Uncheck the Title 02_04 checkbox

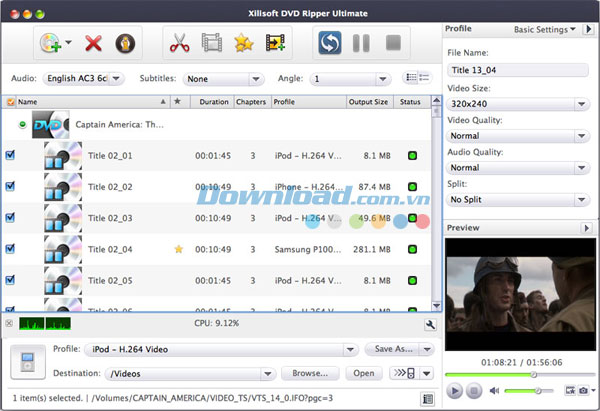10,249
